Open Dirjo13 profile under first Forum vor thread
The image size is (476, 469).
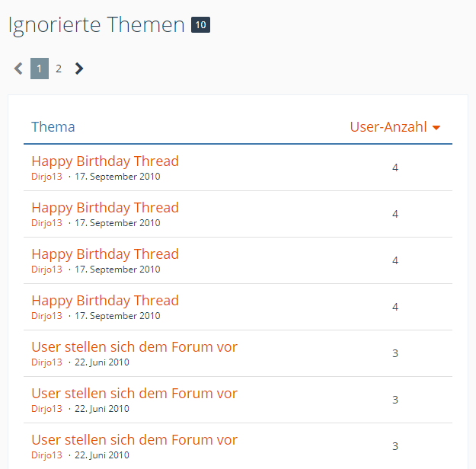pyautogui.click(x=46, y=362)
